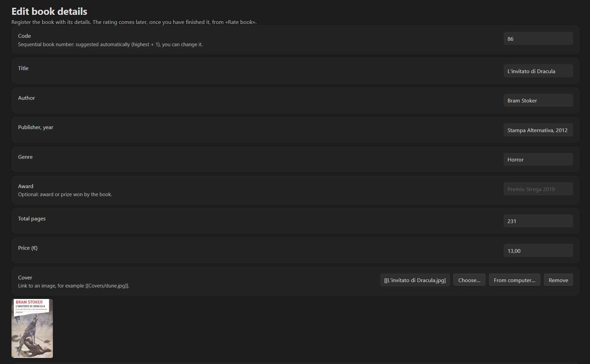
Task: Click the Code input field showing 86
Action: tap(538, 39)
